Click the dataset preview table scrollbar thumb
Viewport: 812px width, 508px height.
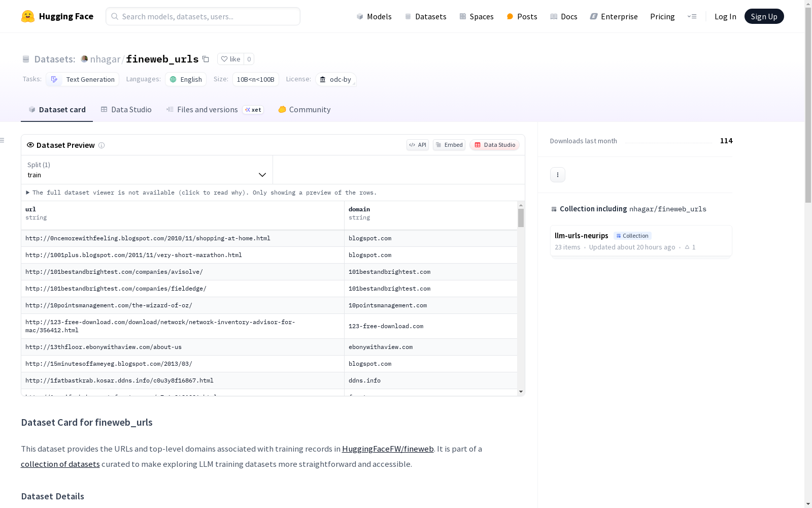(x=521, y=218)
